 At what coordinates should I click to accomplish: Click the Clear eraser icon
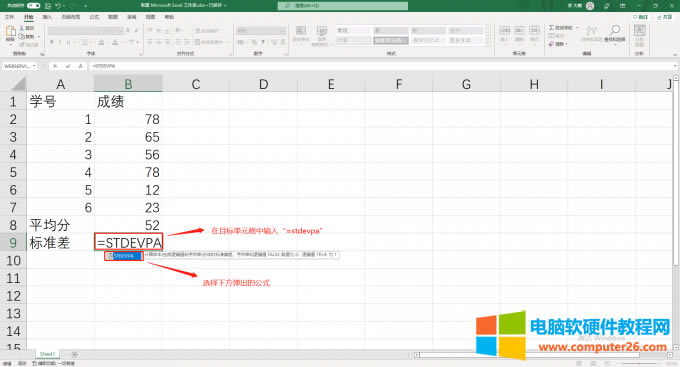click(x=551, y=44)
